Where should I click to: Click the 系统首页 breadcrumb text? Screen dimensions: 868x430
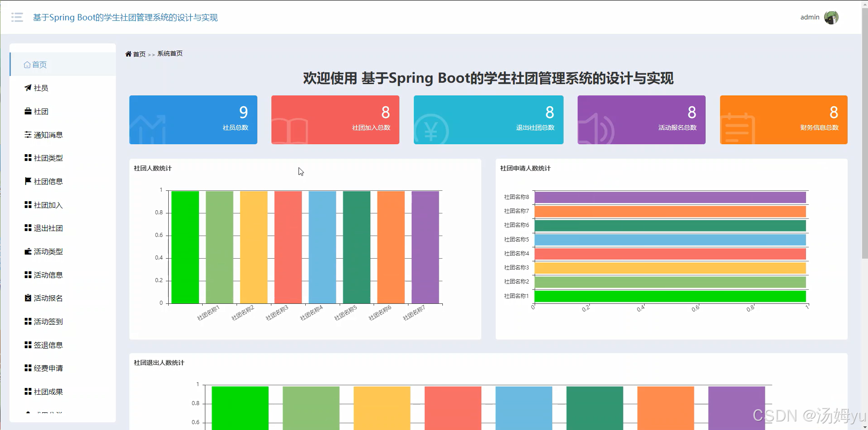coord(170,54)
